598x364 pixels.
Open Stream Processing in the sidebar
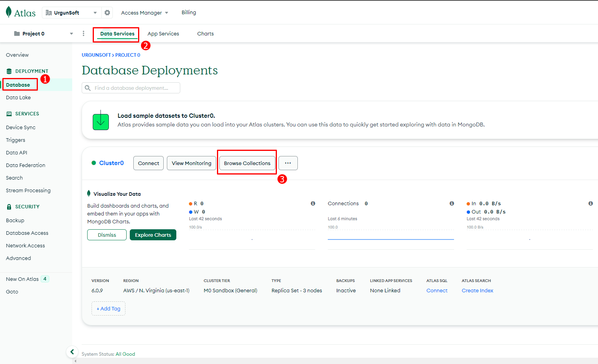point(28,190)
